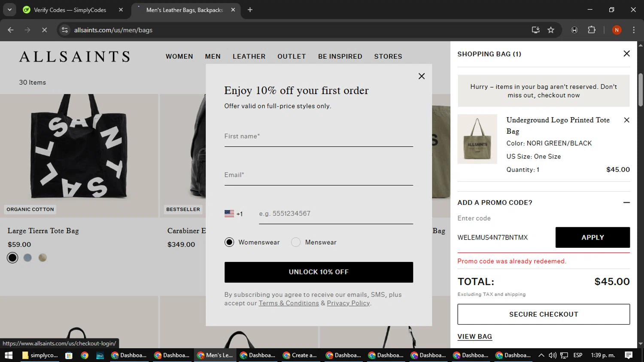The width and height of the screenshot is (644, 362).
Task: Click the ORGANIC COTTON badge label
Action: tap(30, 210)
